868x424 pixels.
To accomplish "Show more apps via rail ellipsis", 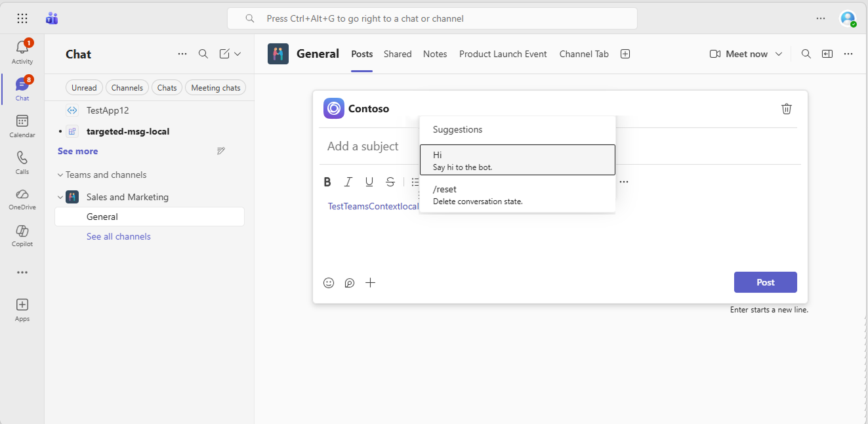I will [x=22, y=272].
